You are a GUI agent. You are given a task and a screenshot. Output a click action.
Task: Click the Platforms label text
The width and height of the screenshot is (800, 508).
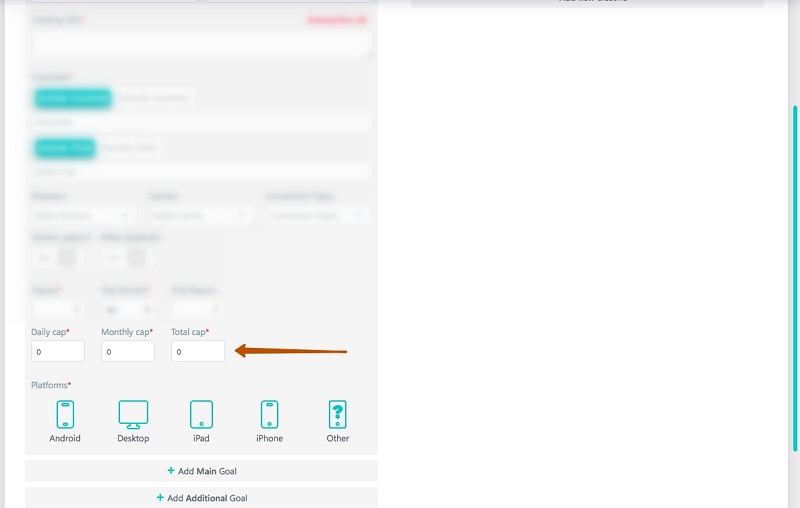click(x=51, y=385)
